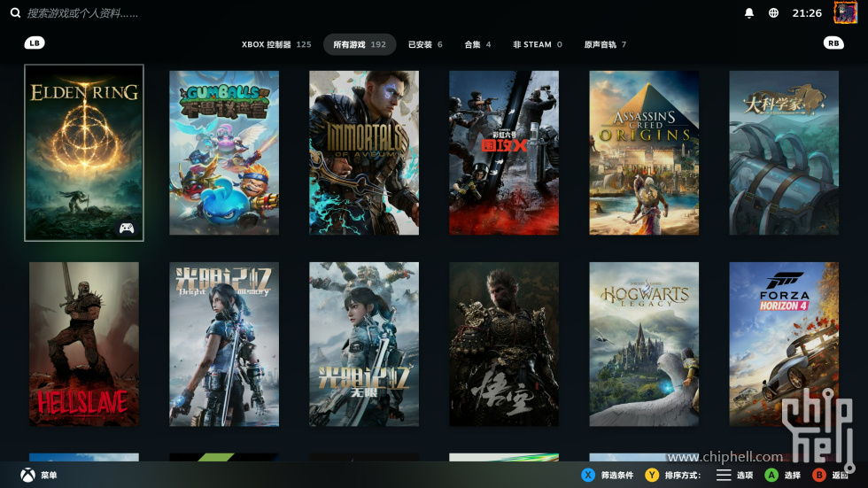Select the Black Myth 悟空 cover
This screenshot has height=488, width=868.
coord(504,345)
